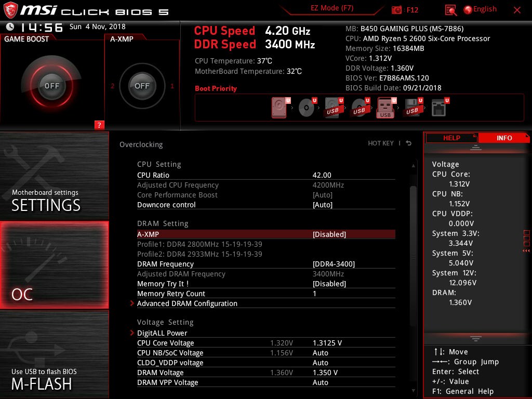The width and height of the screenshot is (532, 399).
Task: Click the Boot Priority heading
Action: point(216,88)
